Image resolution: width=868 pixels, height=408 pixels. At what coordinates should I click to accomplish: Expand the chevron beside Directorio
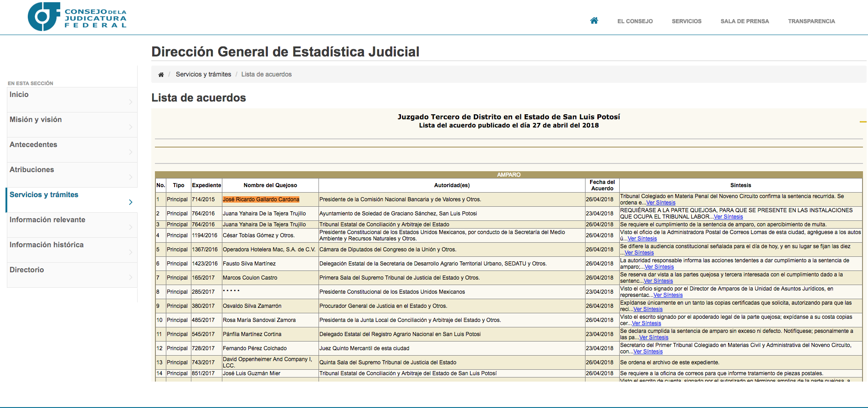point(131,277)
